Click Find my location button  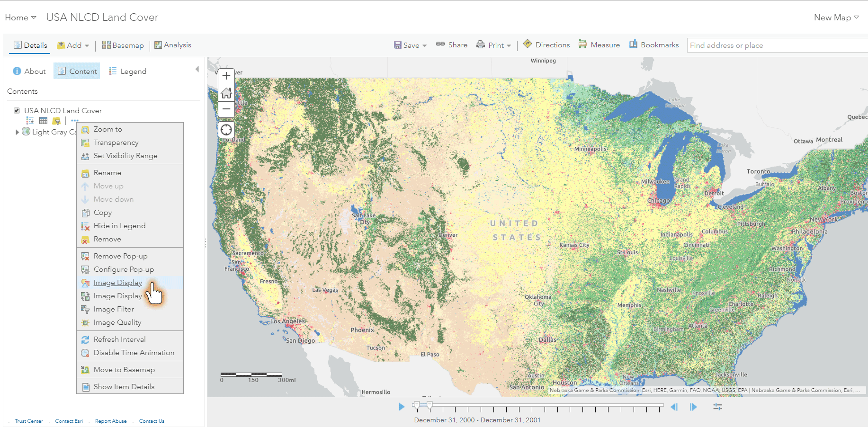[x=226, y=129]
